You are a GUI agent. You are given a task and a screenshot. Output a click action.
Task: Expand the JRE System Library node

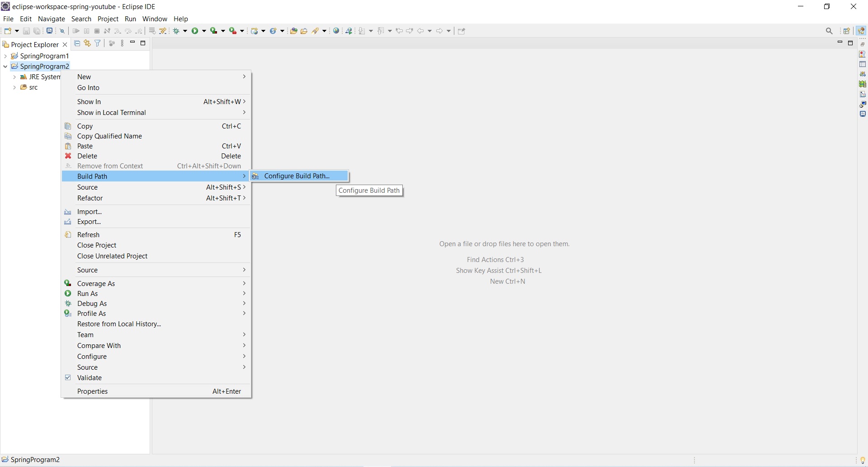14,77
